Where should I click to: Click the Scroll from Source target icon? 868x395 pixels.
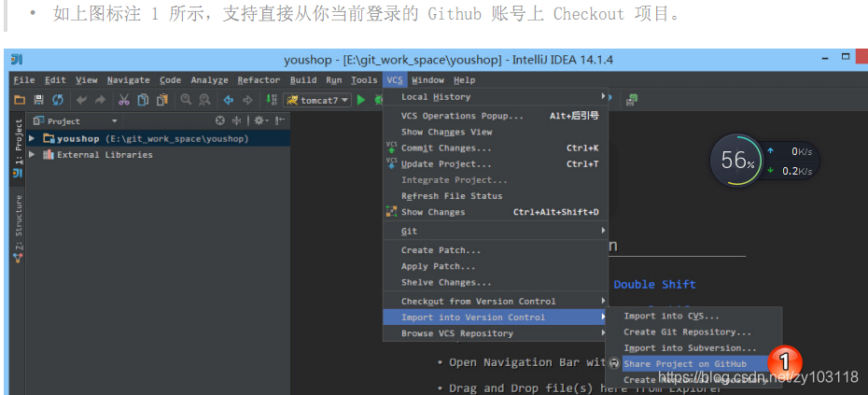tap(220, 120)
